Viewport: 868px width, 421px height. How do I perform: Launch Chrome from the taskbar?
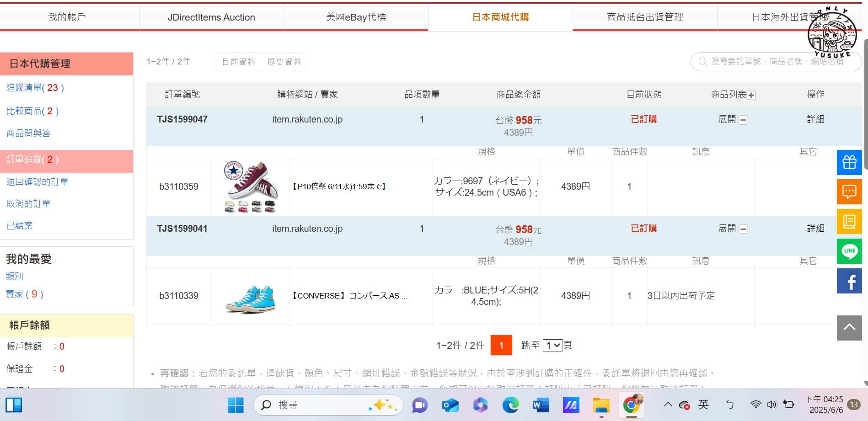631,405
